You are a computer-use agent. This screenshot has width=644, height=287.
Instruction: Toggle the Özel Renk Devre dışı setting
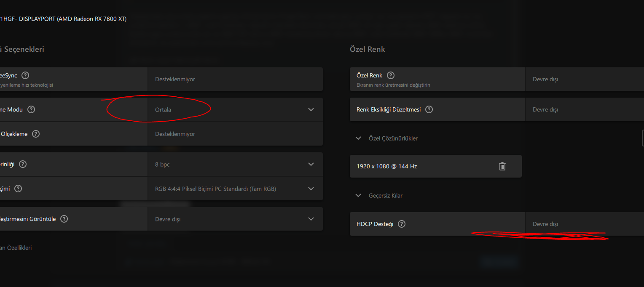(585, 79)
